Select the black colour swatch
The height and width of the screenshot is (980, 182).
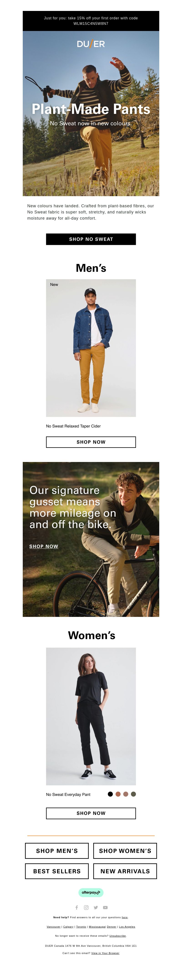(110, 794)
